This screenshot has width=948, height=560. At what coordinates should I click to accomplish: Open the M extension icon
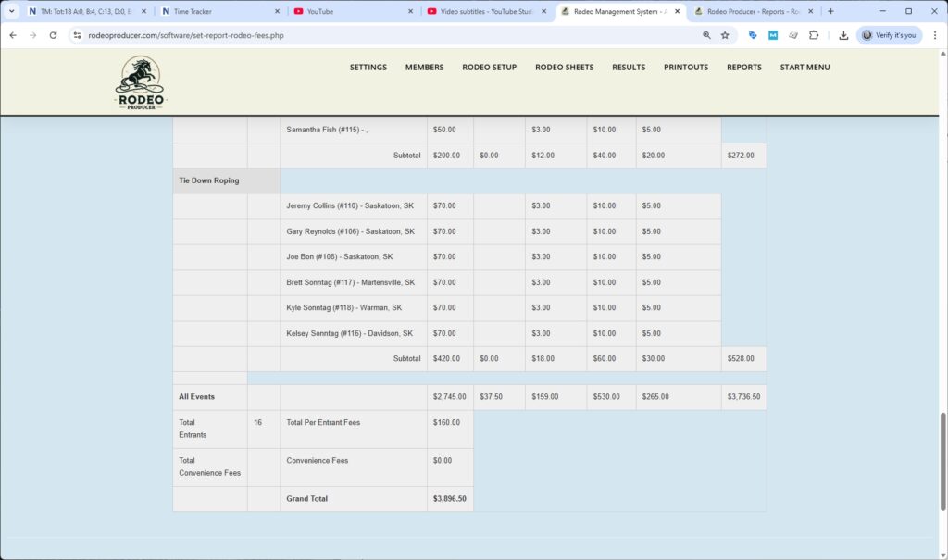point(774,35)
